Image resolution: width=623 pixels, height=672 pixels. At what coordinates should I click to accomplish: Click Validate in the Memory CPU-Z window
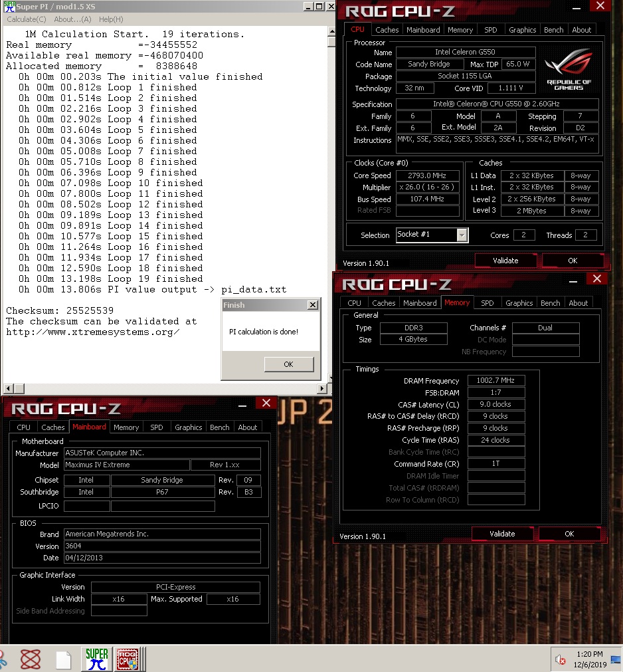[x=502, y=534]
